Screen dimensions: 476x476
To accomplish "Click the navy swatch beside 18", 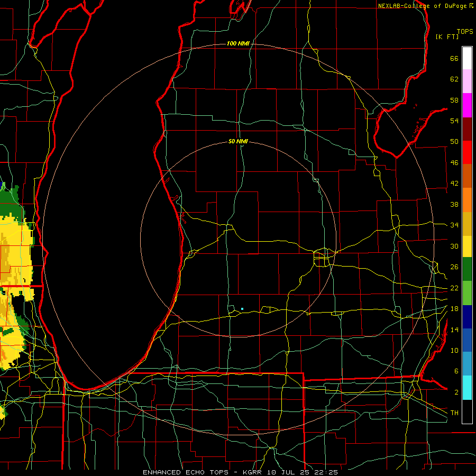I will 467,317.
